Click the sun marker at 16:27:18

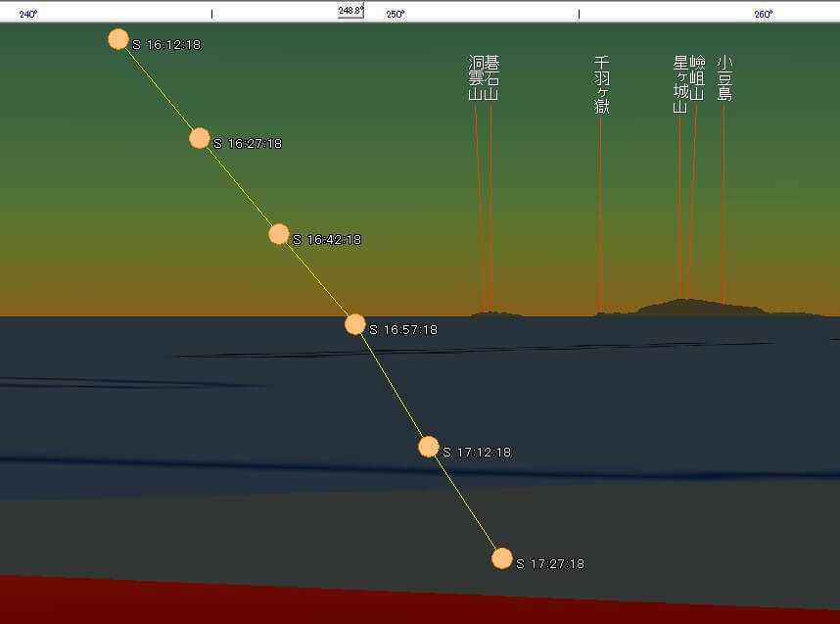[200, 138]
